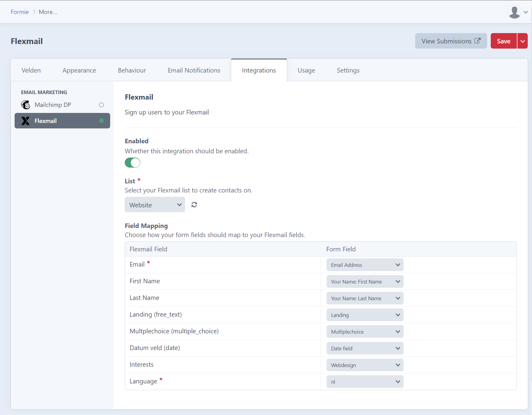Click the Multplechoice (multiple_choice) row label
532x415 pixels.
174,331
